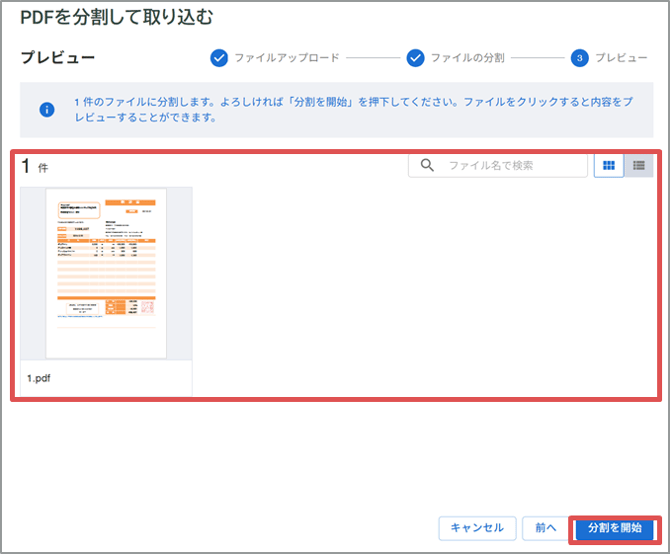Click the magnifier icon in search box
The image size is (670, 554).
pos(427,165)
